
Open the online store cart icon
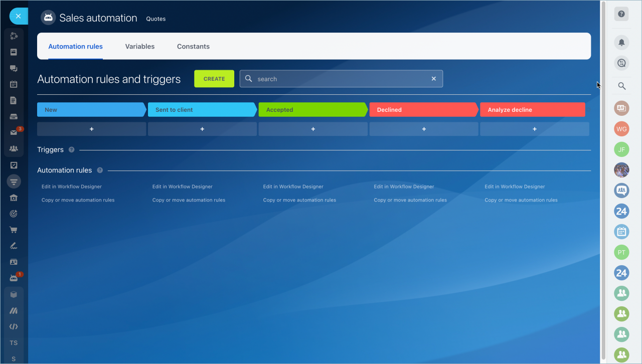pos(14,230)
